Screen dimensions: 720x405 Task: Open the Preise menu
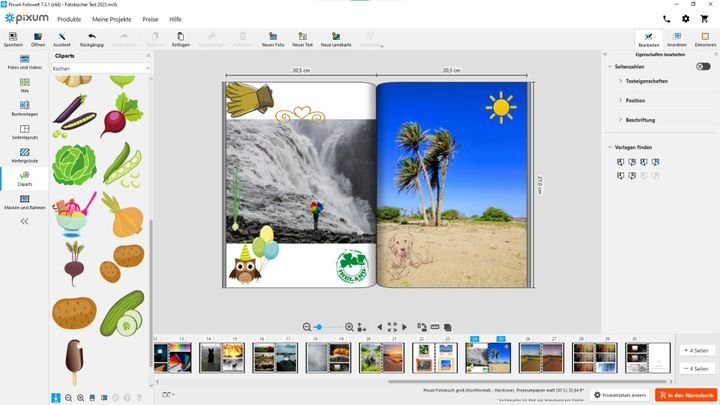pyautogui.click(x=150, y=19)
